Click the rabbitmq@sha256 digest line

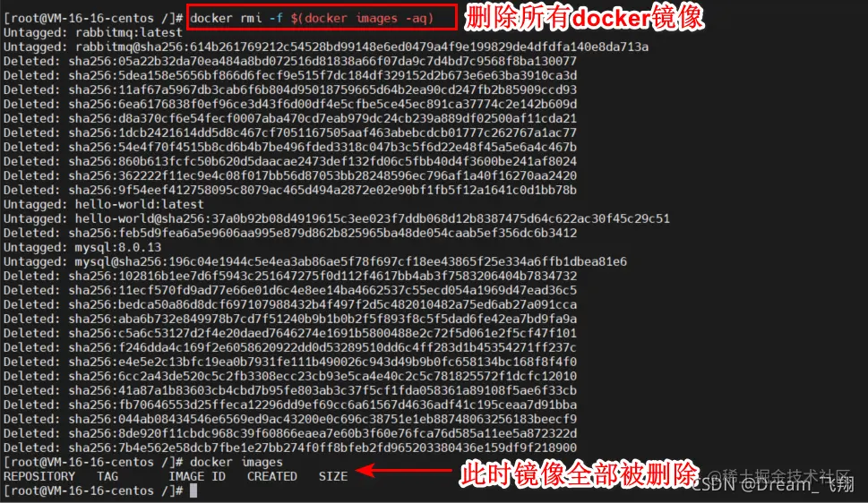(326, 47)
